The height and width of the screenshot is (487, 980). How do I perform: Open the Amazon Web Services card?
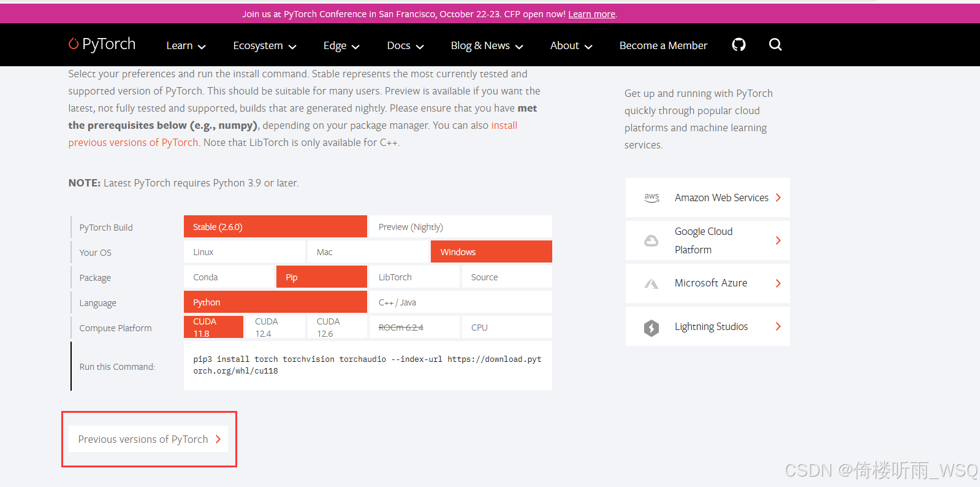[x=708, y=197]
